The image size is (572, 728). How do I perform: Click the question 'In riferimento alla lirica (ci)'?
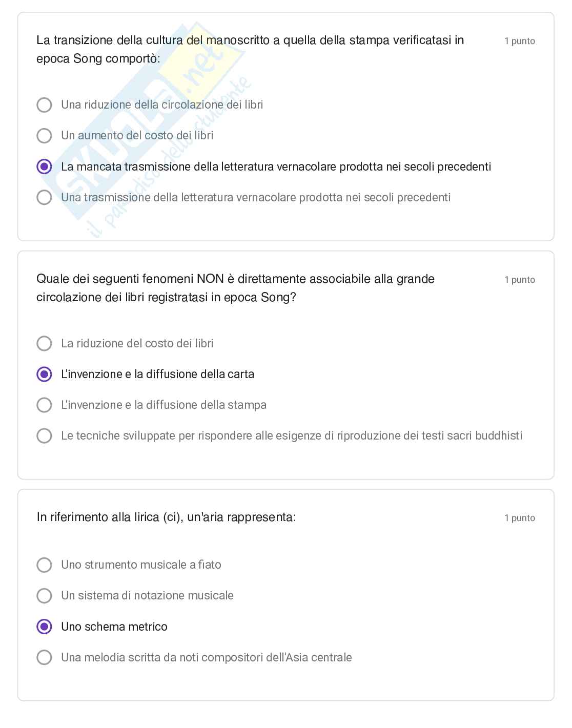[166, 517]
